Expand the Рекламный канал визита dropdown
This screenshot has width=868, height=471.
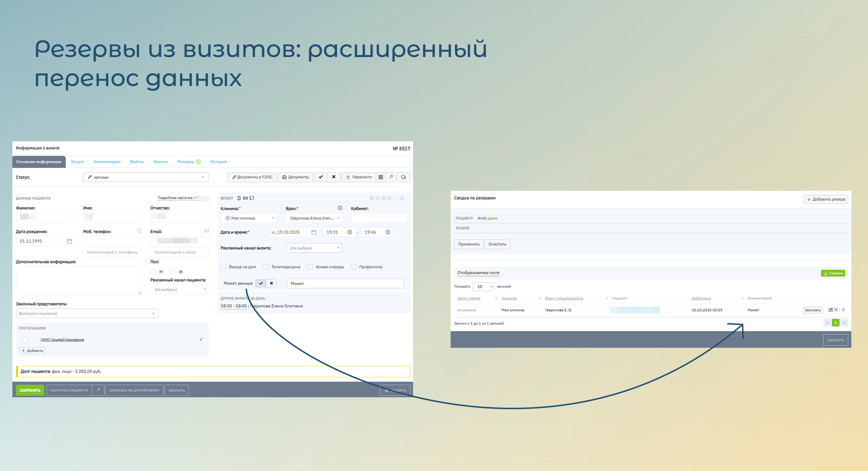tap(314, 248)
